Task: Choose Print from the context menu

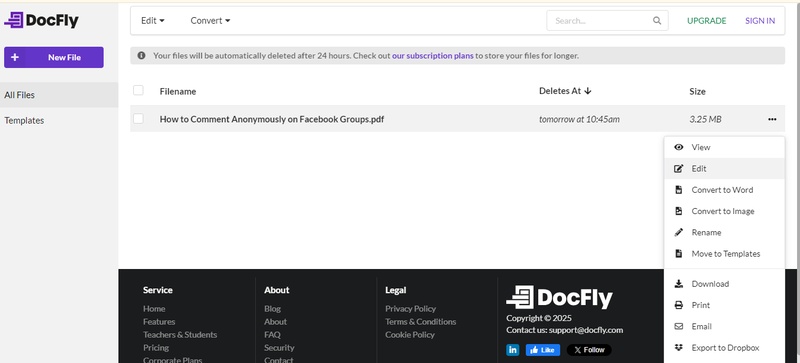Action: click(x=724, y=305)
